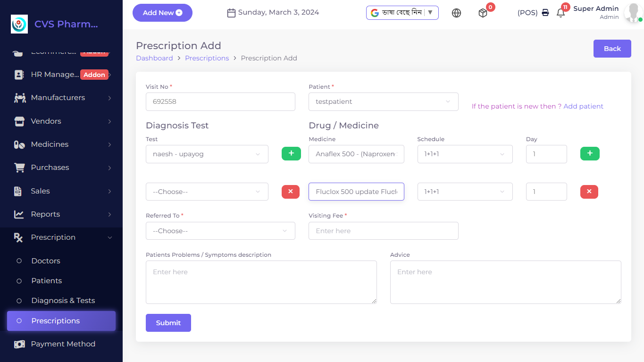Open the Doctors menu item
Image resolution: width=644 pixels, height=362 pixels.
(46, 261)
